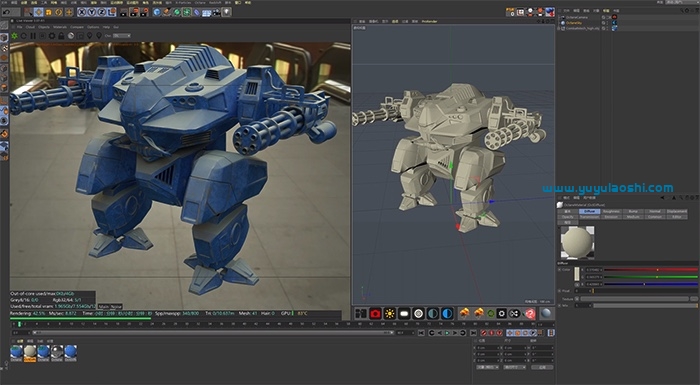700x385 pixels.
Task: Click the purple Deformer icon
Action: 196,12
